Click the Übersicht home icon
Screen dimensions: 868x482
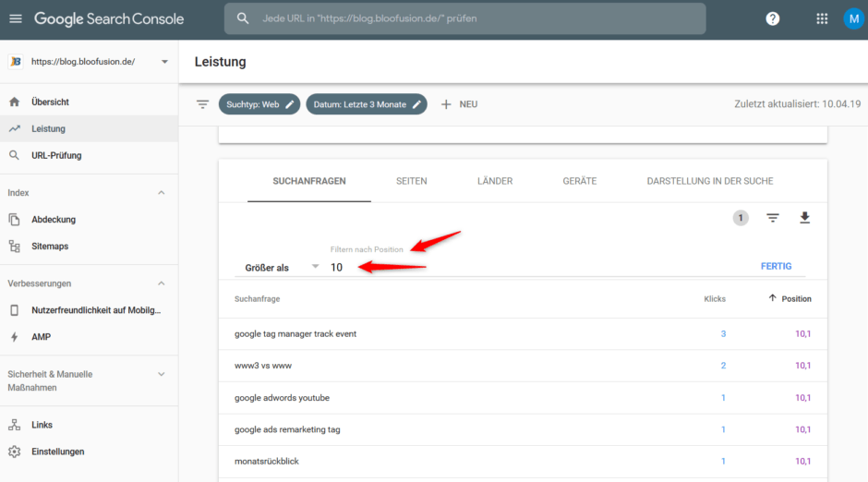(15, 102)
